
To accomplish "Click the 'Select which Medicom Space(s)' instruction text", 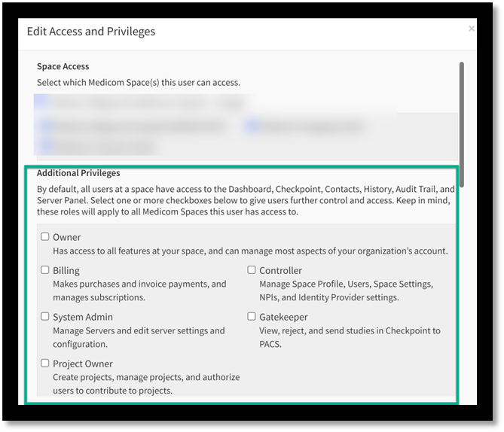I will click(x=139, y=82).
